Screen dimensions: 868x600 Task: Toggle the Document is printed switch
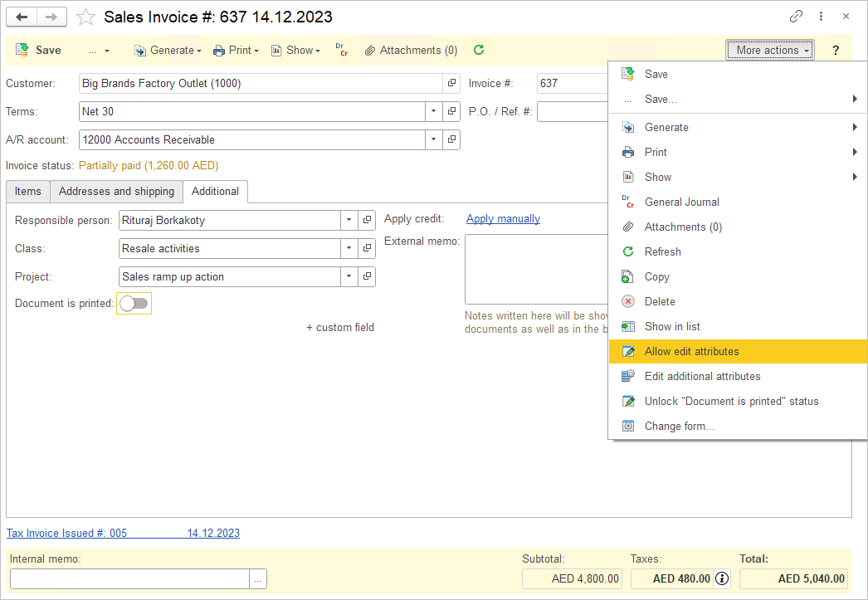click(134, 304)
